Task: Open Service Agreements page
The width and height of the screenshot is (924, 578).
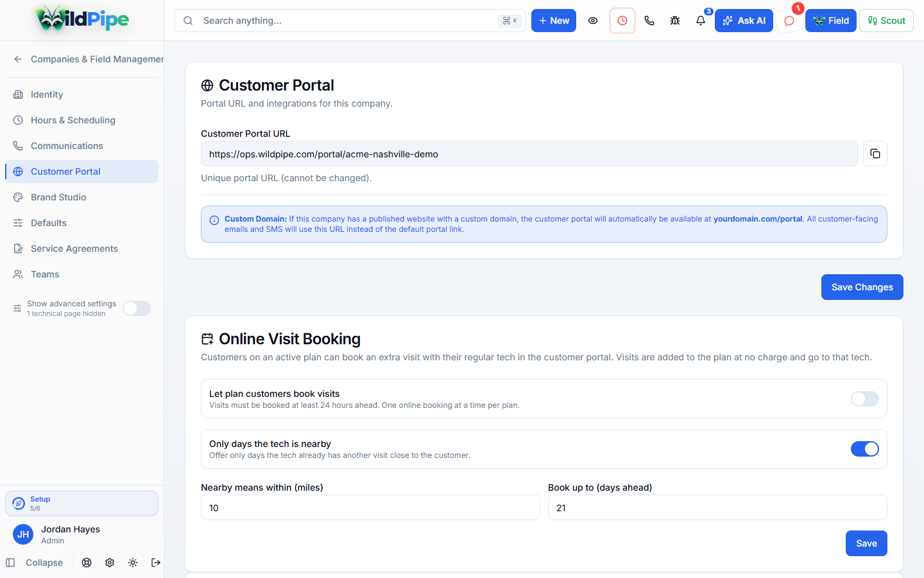Action: point(81,249)
